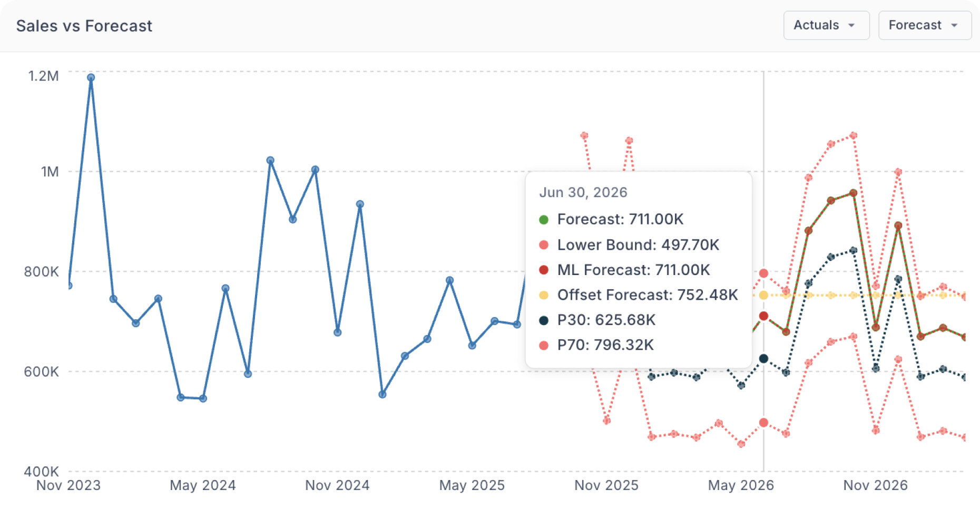980x509 pixels.
Task: Open the Forecast dropdown
Action: click(x=925, y=25)
